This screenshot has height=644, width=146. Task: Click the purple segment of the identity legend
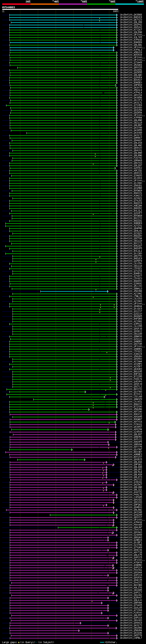[x=73, y=4]
